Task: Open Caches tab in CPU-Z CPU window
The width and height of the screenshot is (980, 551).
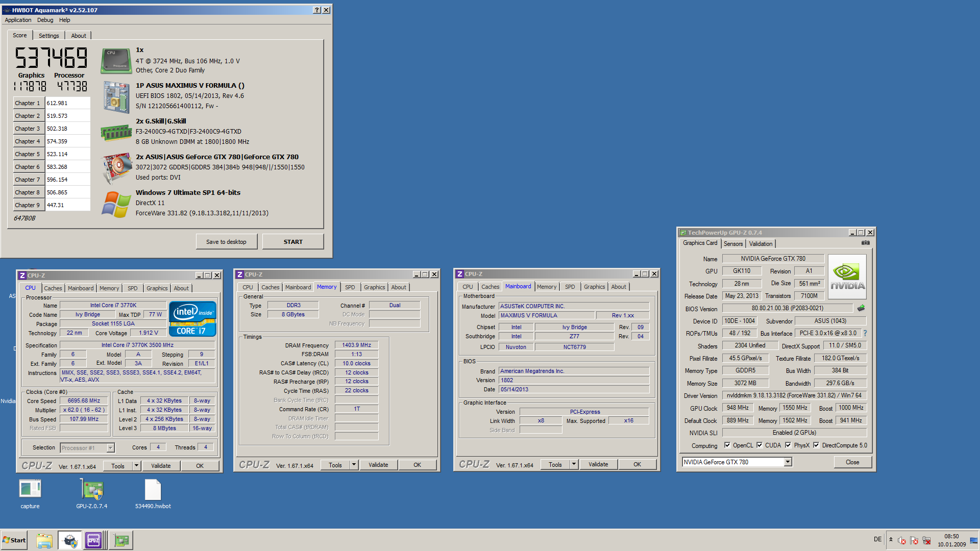Action: coord(53,288)
